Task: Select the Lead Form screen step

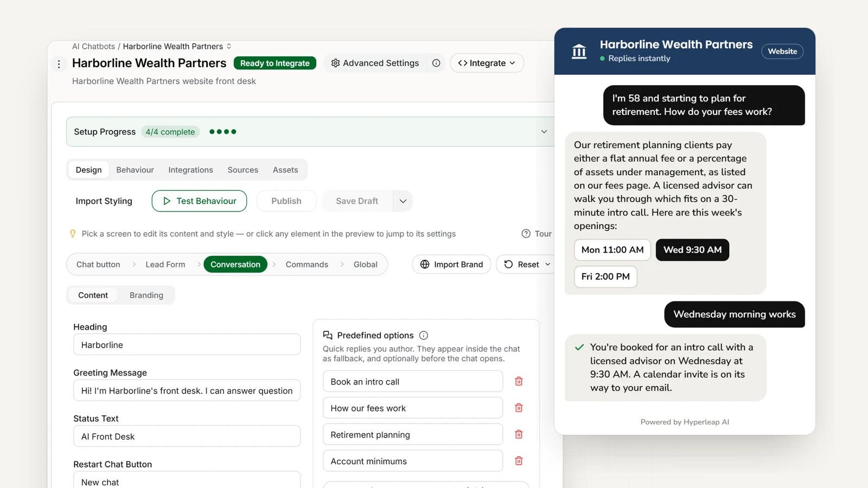Action: click(x=165, y=265)
